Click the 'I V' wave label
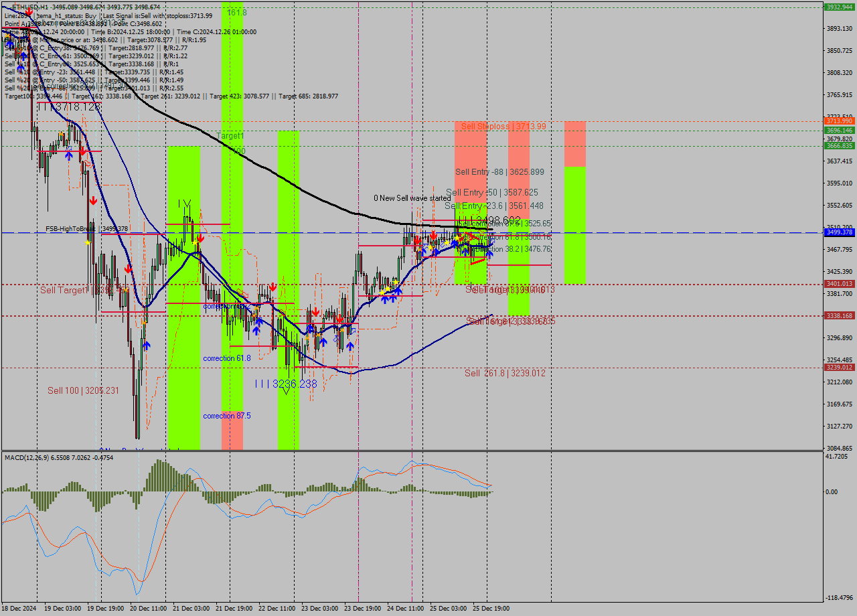Image resolution: width=857 pixels, height=616 pixels. (185, 203)
